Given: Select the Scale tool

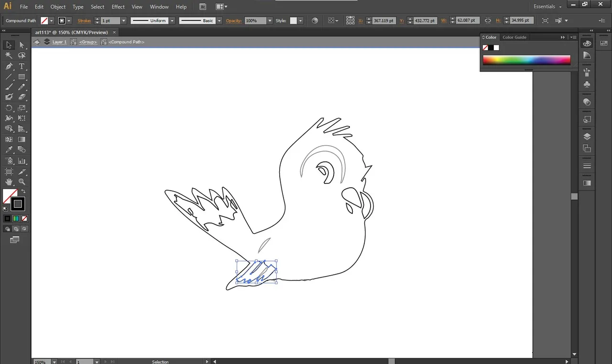Looking at the screenshot, I should [x=22, y=108].
